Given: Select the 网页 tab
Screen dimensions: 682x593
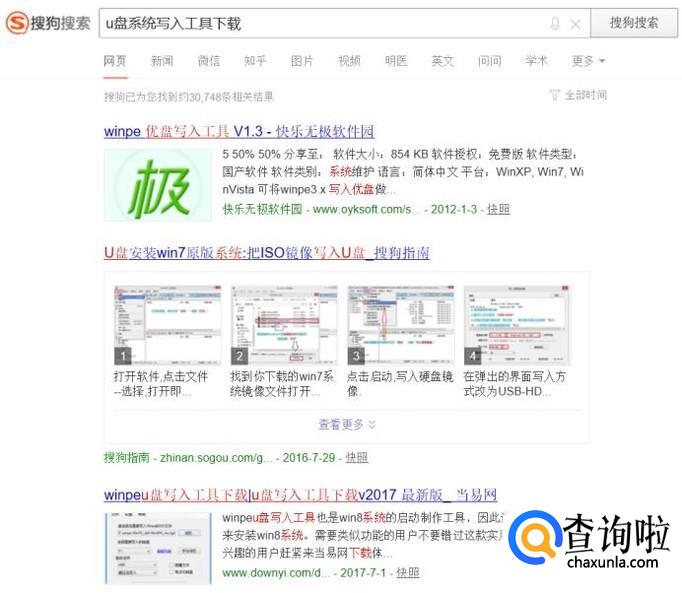Looking at the screenshot, I should 115,60.
